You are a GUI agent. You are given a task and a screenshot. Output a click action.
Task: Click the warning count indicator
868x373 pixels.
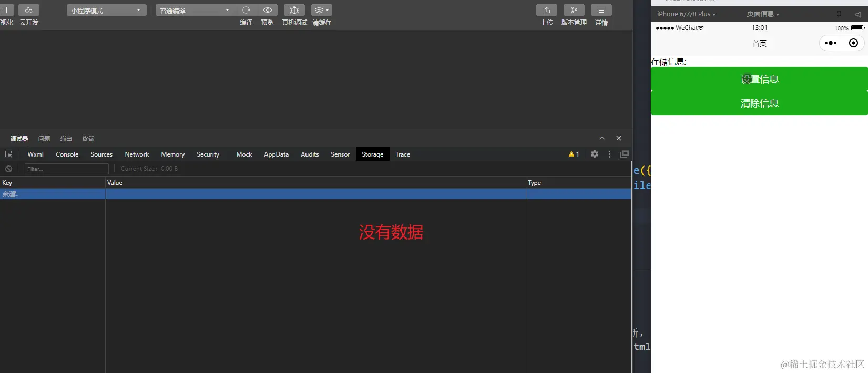[x=574, y=154]
